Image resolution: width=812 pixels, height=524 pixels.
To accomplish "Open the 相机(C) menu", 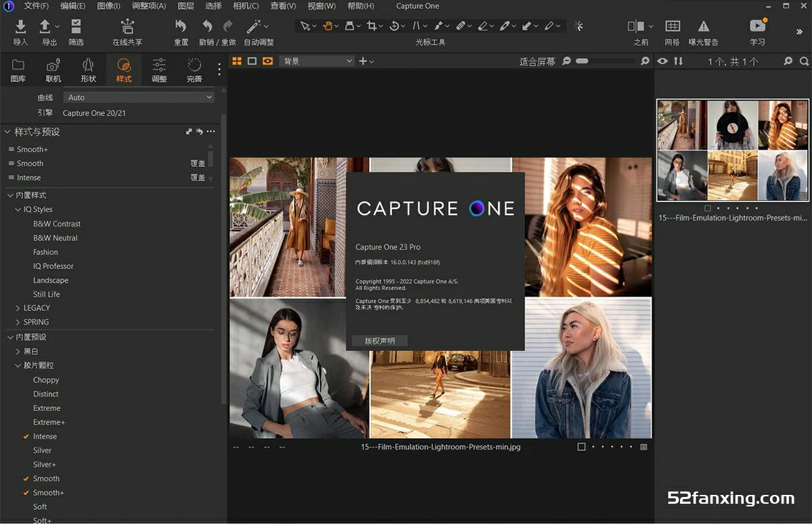I will 246,6.
